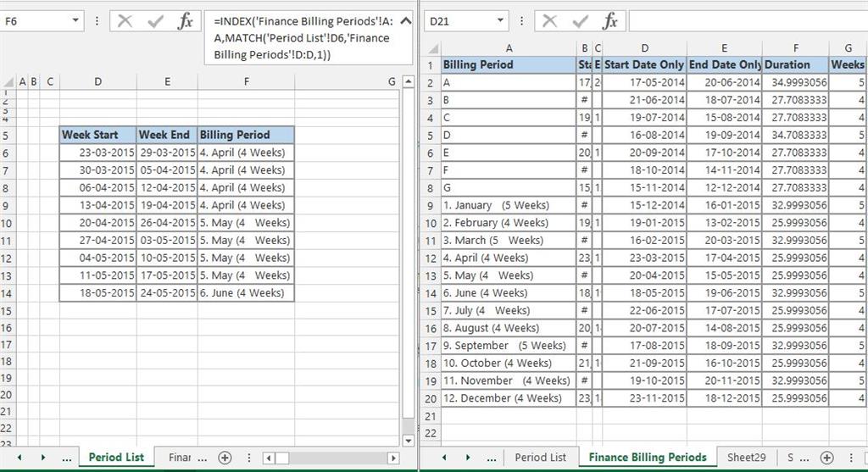This screenshot has width=868, height=472.
Task: Click horizontal scrollbar right arrow left window
Action: click(393, 458)
